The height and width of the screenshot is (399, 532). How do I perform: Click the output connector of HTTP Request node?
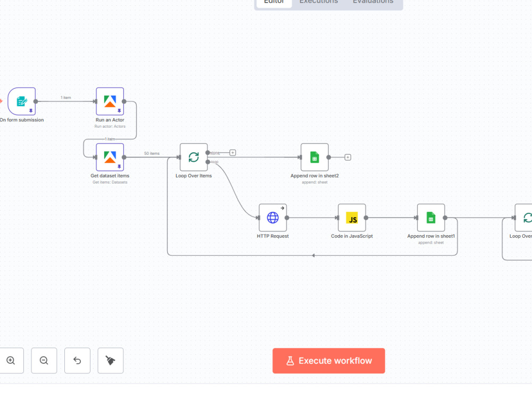(287, 218)
